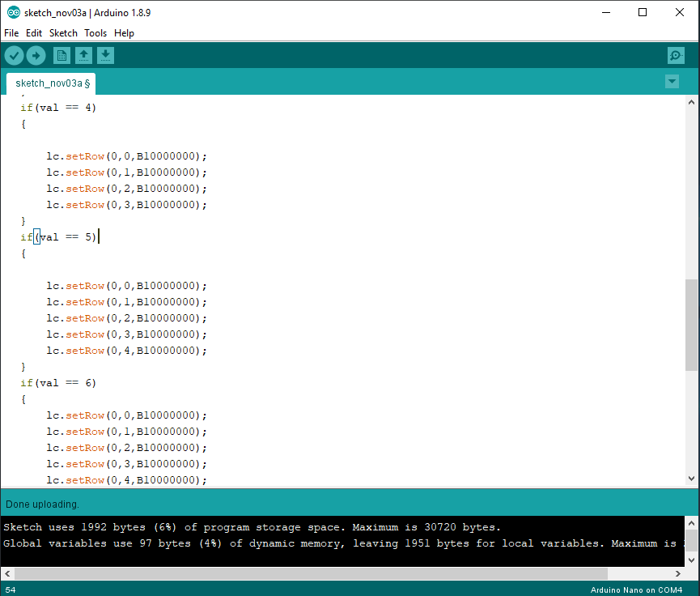Click setRow(0,0 line in val == 6 block
This screenshot has height=596, width=700.
click(127, 415)
